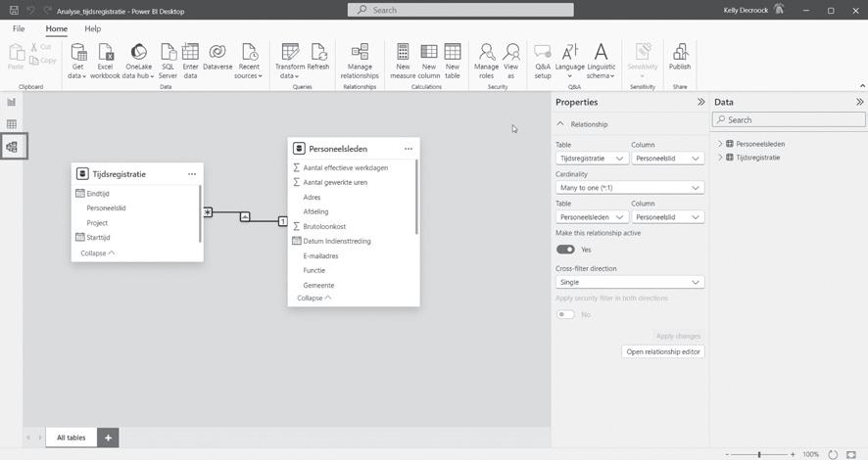Open Column dropdown beside Tijdsregistratie table
868x460 pixels.
click(668, 159)
